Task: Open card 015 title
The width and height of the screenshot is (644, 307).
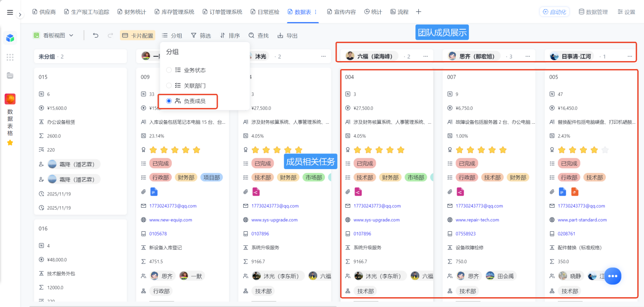Action: (43, 77)
